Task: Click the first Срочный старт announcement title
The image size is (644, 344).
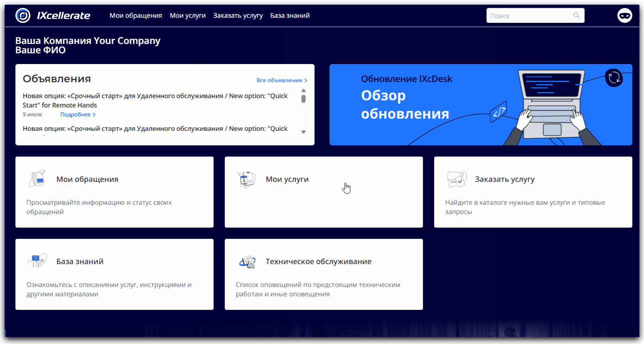Action: (155, 100)
